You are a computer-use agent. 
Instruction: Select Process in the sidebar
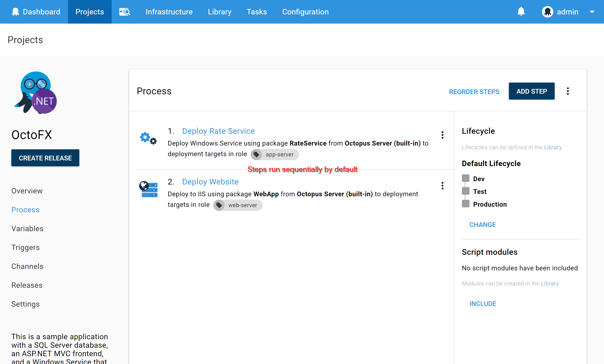[x=25, y=210]
